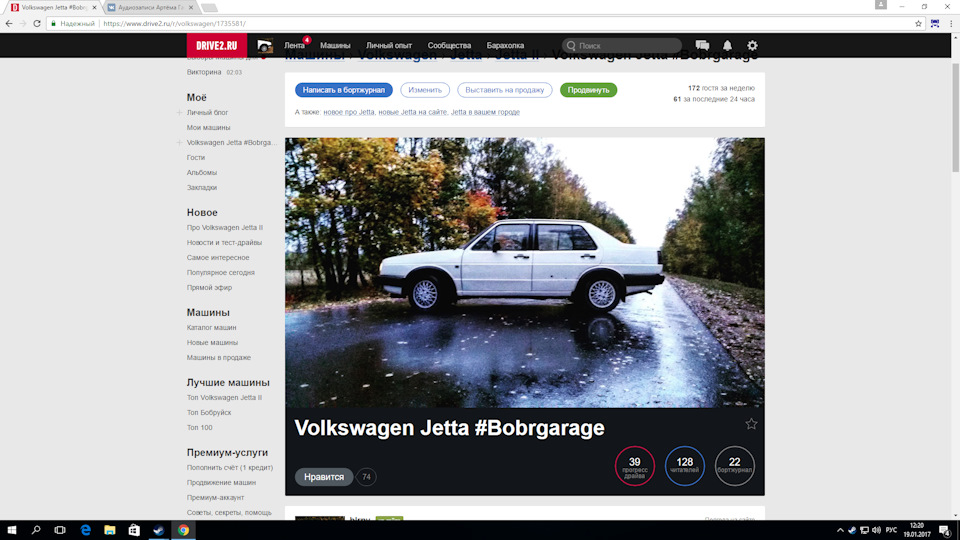Open Steam icon on taskbar

pyautogui.click(x=159, y=530)
